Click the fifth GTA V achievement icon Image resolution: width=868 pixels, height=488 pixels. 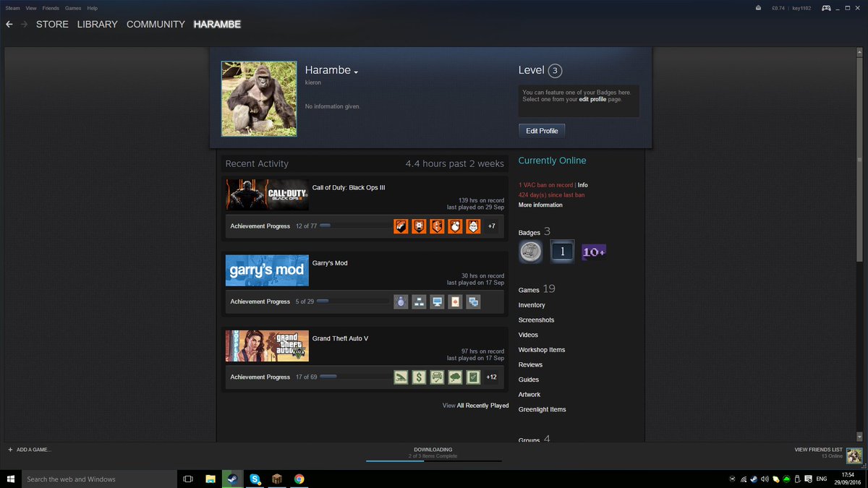473,377
